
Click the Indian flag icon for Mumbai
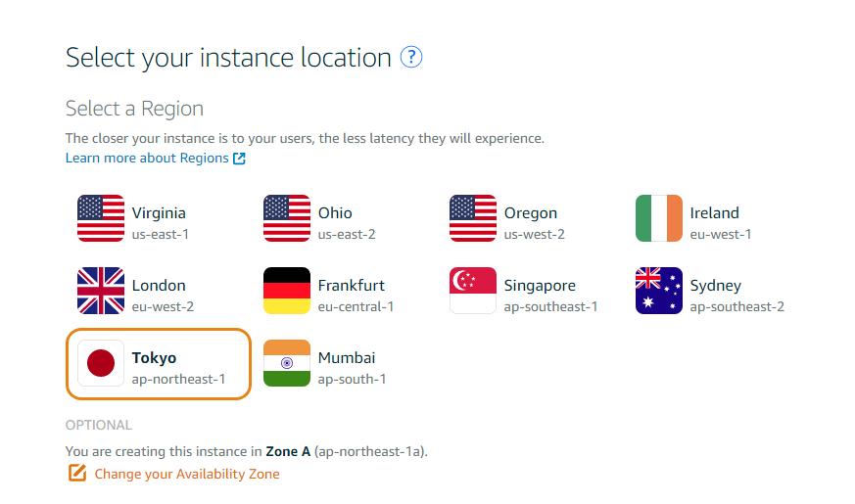tap(287, 363)
